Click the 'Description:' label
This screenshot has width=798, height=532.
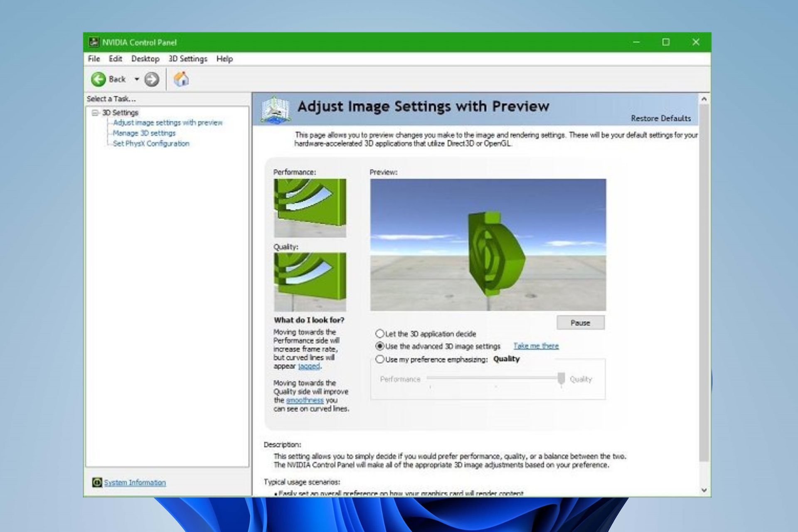282,444
